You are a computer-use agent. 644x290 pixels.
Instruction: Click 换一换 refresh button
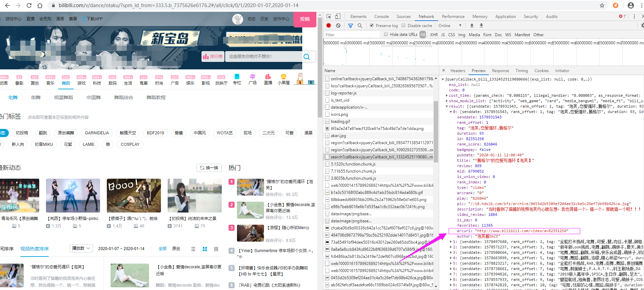[x=209, y=168]
